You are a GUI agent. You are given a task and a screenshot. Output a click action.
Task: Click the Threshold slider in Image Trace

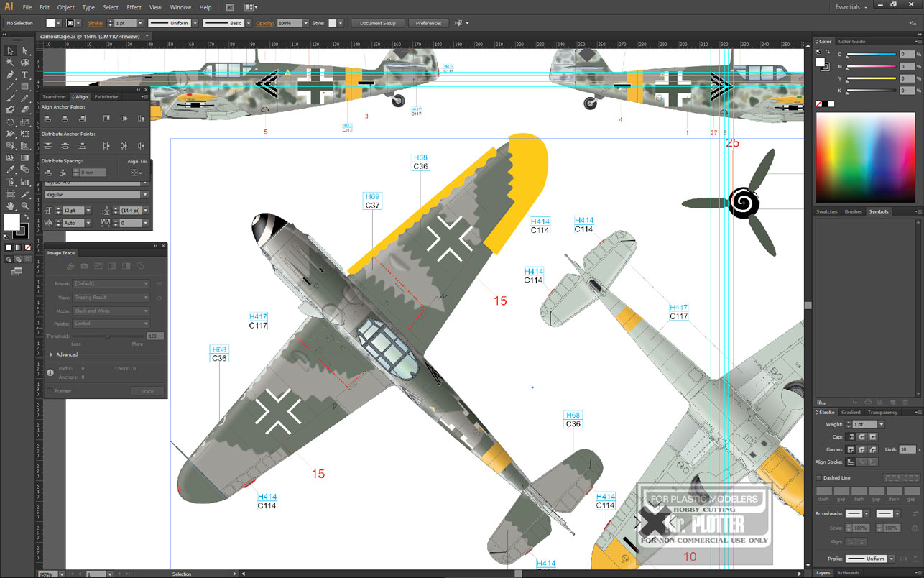(108, 336)
